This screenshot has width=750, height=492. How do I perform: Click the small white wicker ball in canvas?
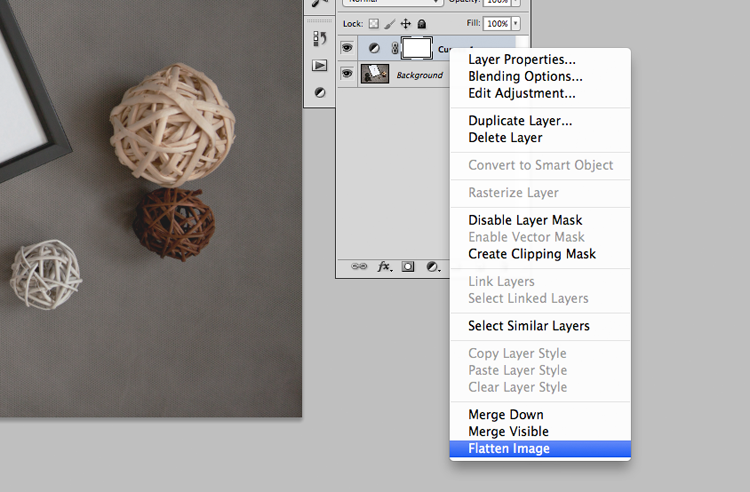click(46, 274)
